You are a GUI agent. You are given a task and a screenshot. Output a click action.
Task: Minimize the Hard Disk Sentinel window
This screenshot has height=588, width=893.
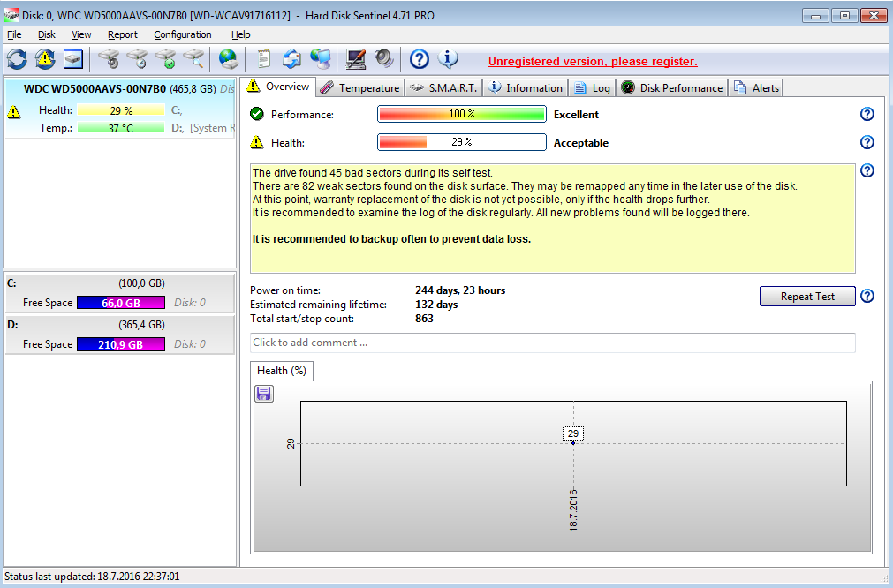pyautogui.click(x=815, y=15)
